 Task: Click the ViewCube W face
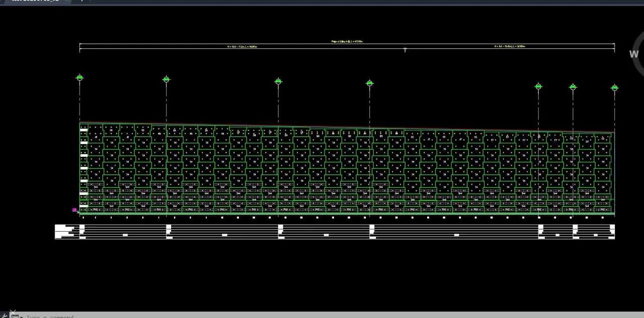pos(634,54)
